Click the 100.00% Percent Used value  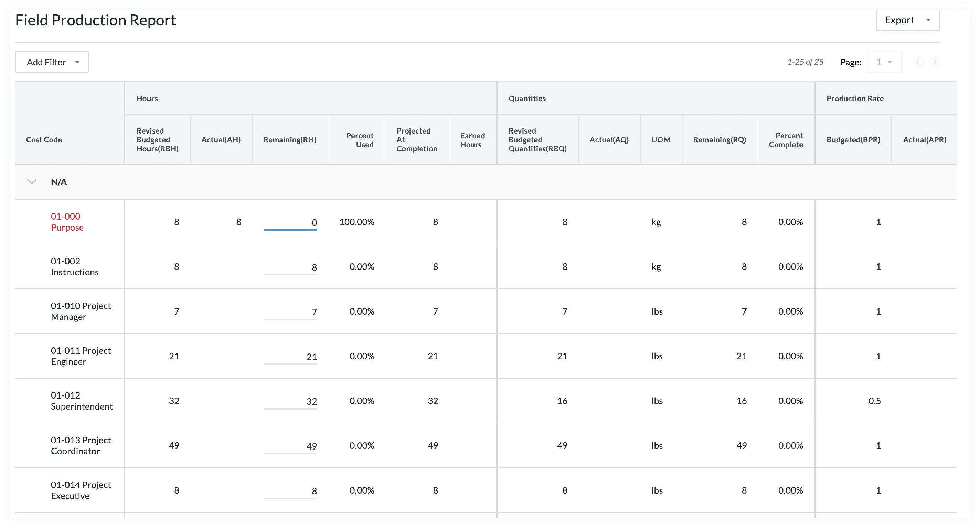point(357,222)
